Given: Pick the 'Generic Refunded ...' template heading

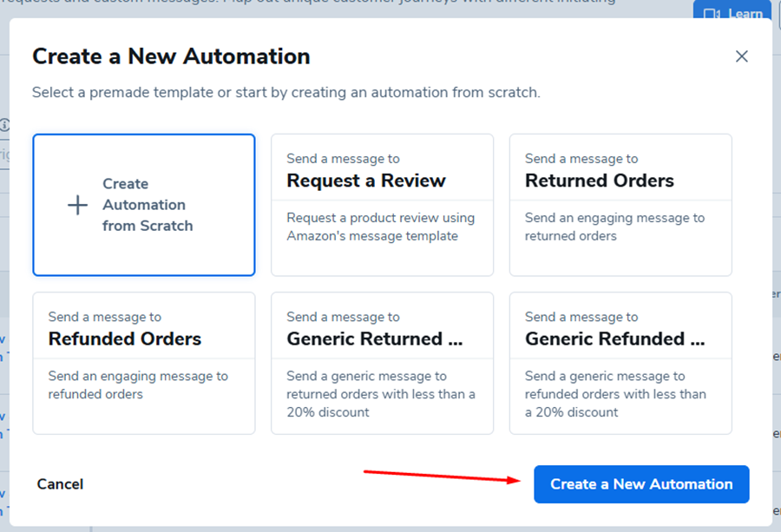Looking at the screenshot, I should (614, 338).
